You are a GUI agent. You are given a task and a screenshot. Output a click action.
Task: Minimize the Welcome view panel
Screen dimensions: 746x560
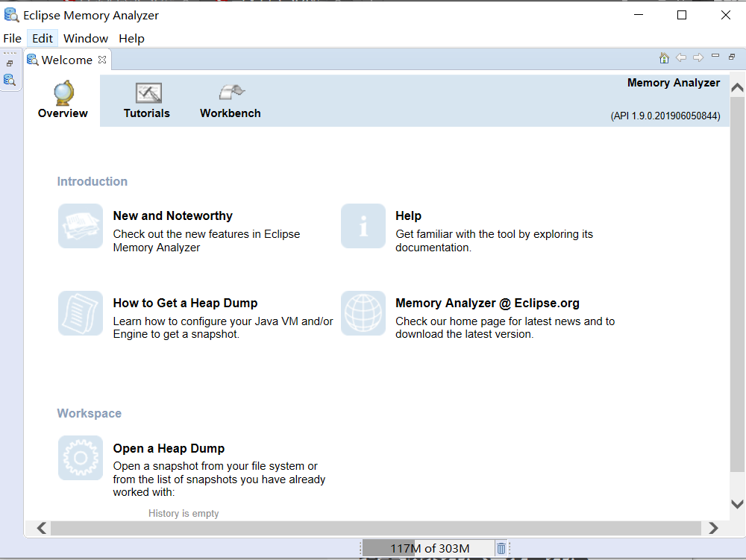click(715, 56)
